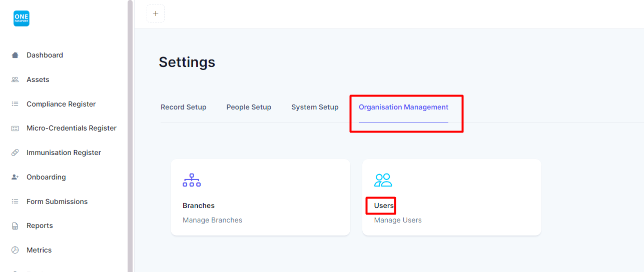
Task: Click the Compliance Register list icon
Action: click(15, 104)
